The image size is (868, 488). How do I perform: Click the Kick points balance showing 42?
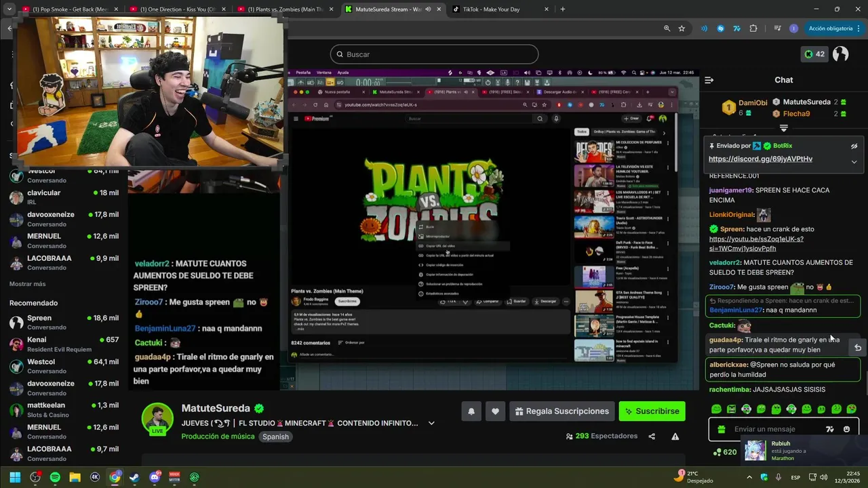[814, 54]
